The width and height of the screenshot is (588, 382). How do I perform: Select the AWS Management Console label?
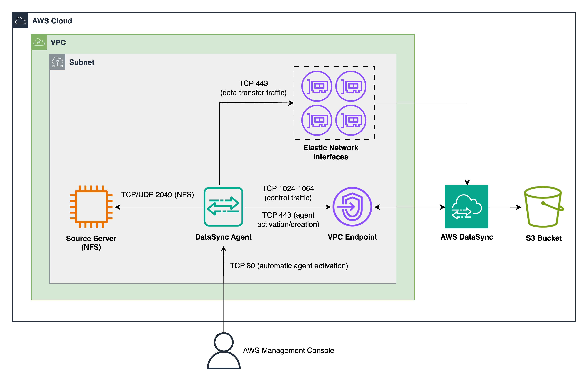click(x=288, y=350)
